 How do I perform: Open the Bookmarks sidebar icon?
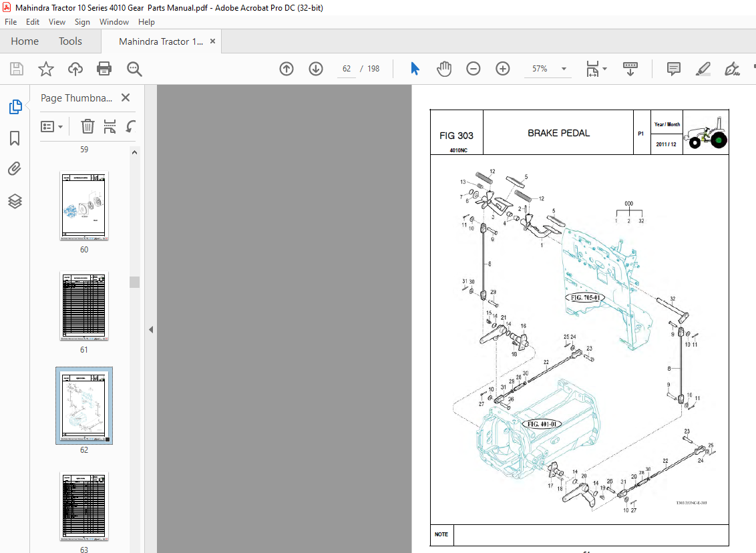click(x=15, y=138)
